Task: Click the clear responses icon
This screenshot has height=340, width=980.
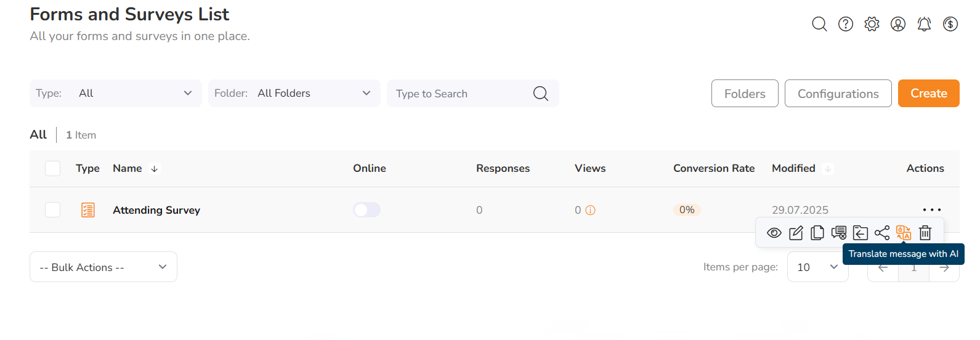Action: pos(838,233)
